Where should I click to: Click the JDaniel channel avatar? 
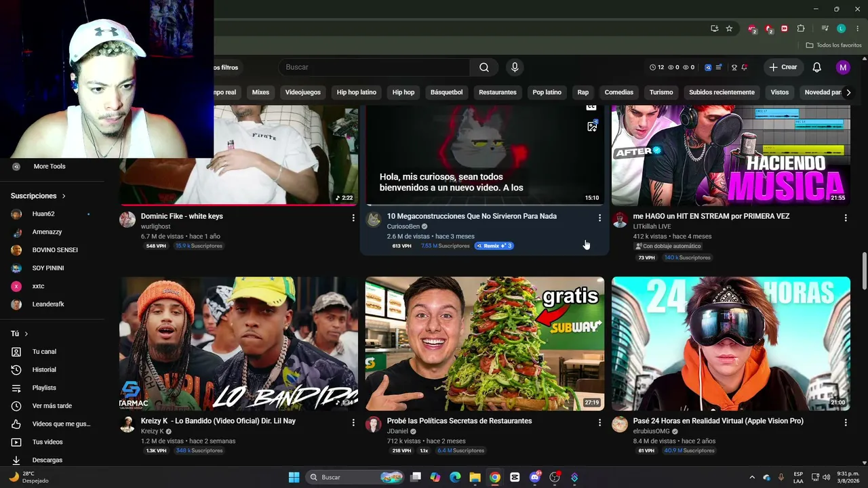tap(374, 424)
